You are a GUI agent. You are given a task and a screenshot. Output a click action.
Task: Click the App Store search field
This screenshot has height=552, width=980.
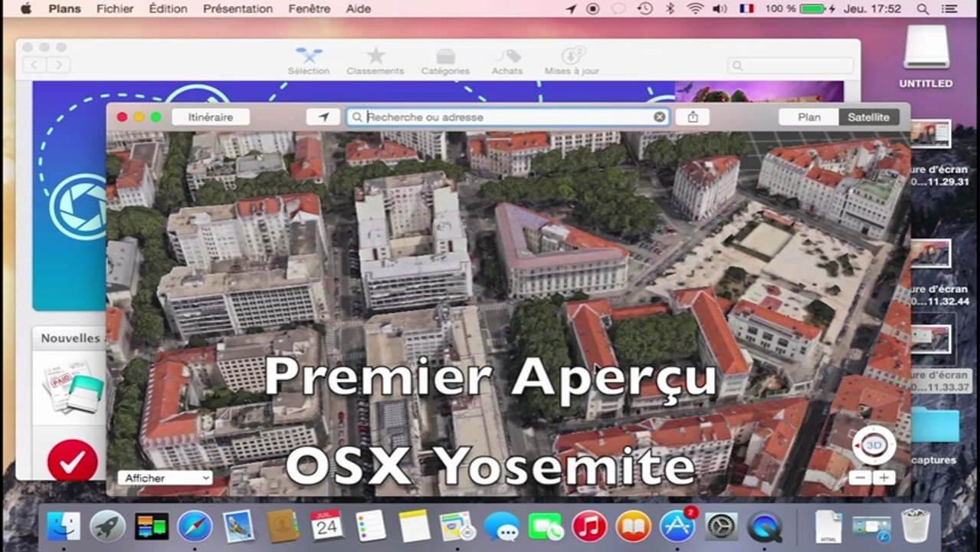click(790, 66)
